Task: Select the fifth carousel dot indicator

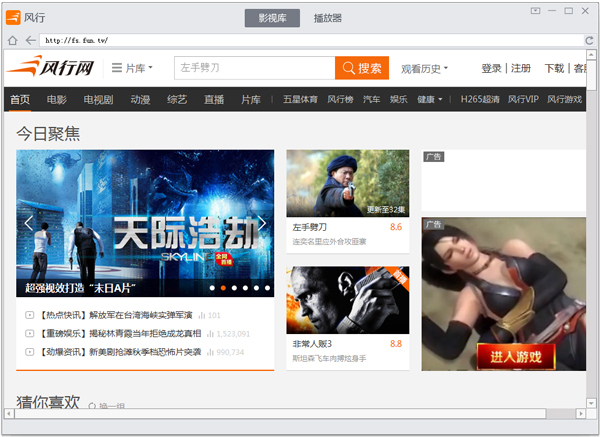Action: pyautogui.click(x=256, y=288)
